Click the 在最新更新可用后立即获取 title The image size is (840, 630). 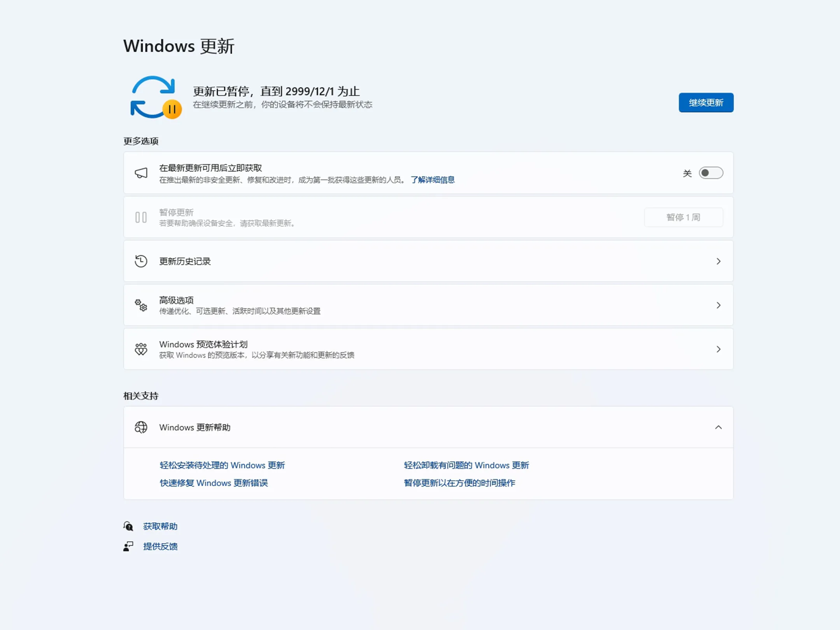point(210,168)
